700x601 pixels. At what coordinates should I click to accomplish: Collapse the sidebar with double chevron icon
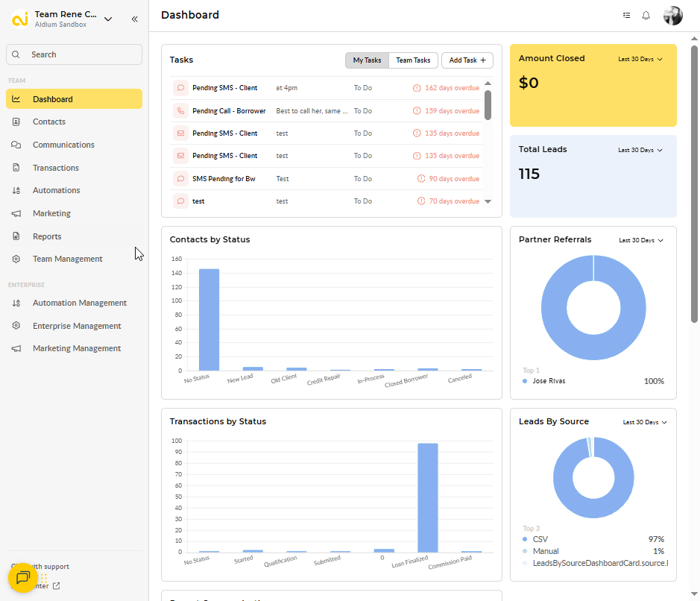click(134, 19)
